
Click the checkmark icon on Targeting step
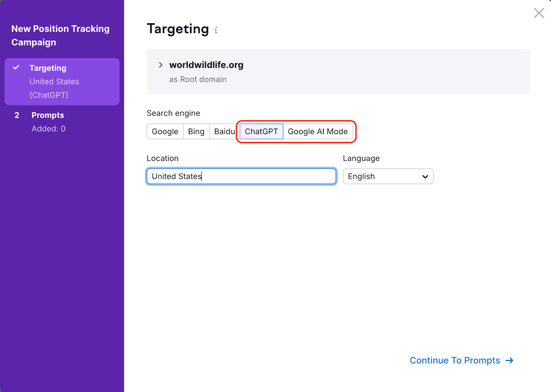click(16, 68)
